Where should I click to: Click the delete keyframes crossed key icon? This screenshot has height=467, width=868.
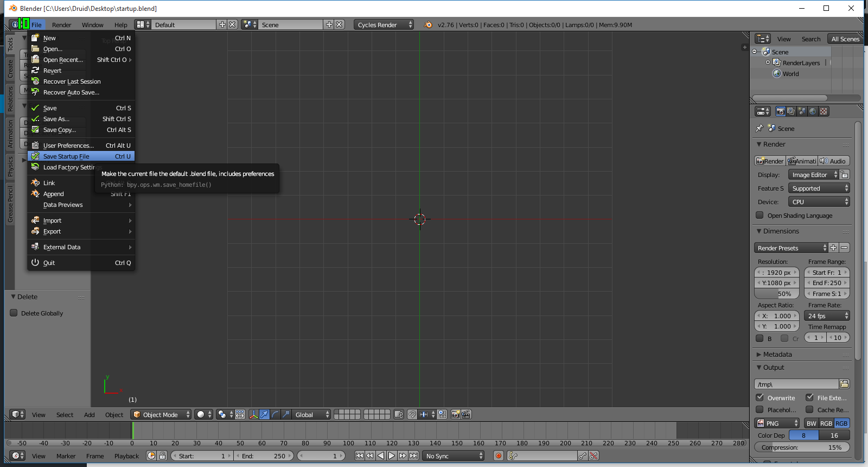(593, 456)
